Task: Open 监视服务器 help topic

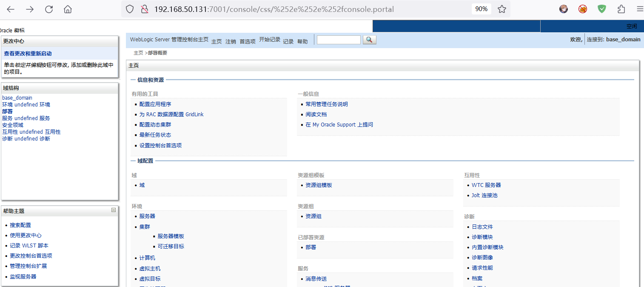Action: click(23, 277)
